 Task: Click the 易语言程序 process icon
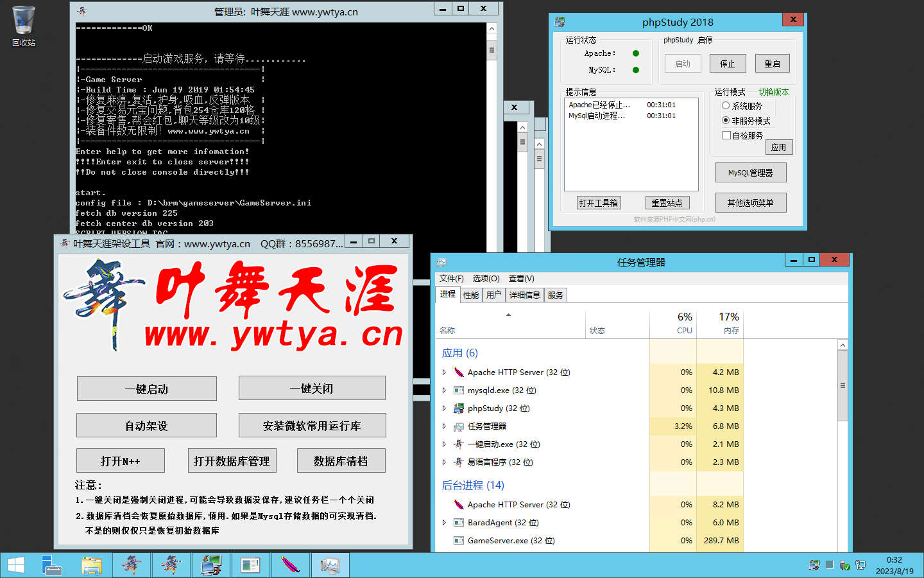click(x=459, y=462)
